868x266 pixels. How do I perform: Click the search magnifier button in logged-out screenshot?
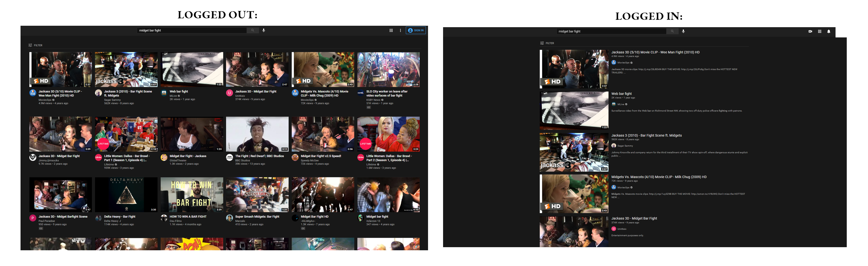252,30
